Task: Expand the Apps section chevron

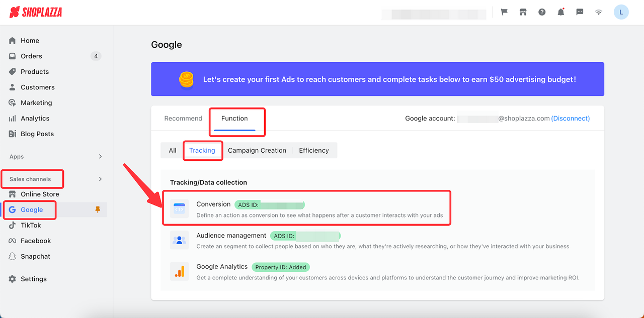Action: [100, 157]
